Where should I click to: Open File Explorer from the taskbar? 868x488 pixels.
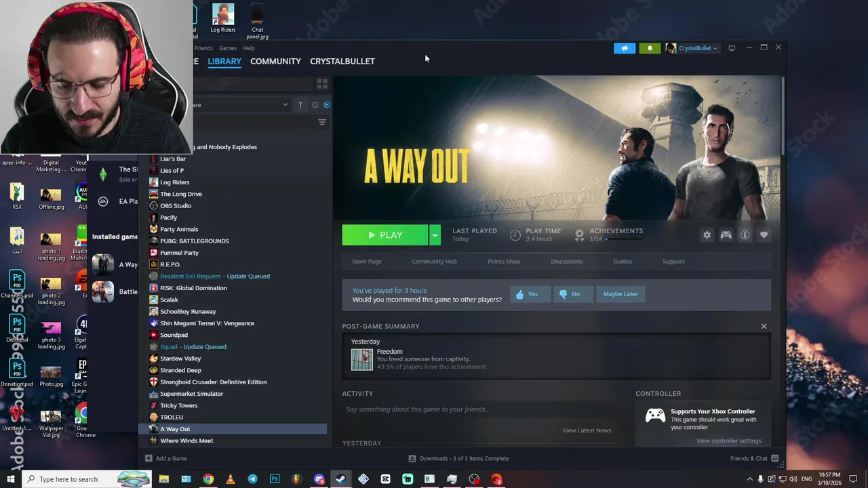pyautogui.click(x=164, y=479)
